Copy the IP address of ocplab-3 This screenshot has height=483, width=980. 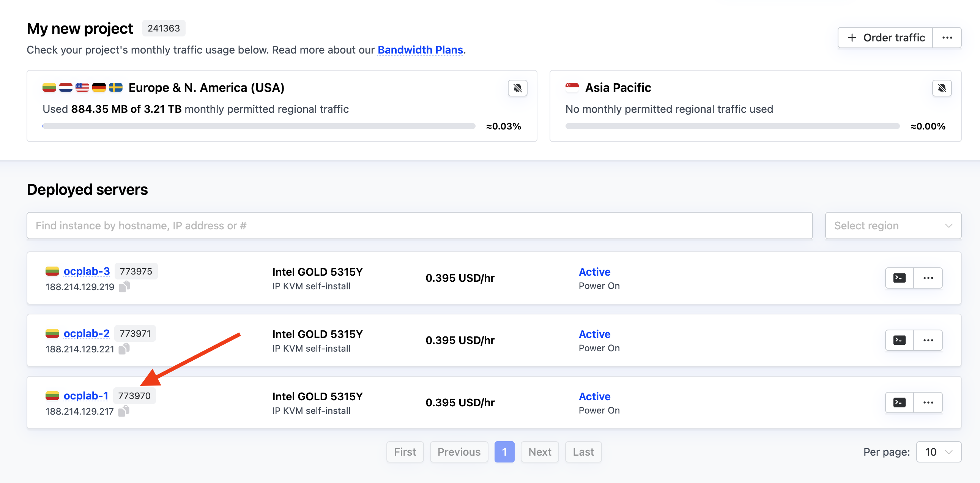124,287
